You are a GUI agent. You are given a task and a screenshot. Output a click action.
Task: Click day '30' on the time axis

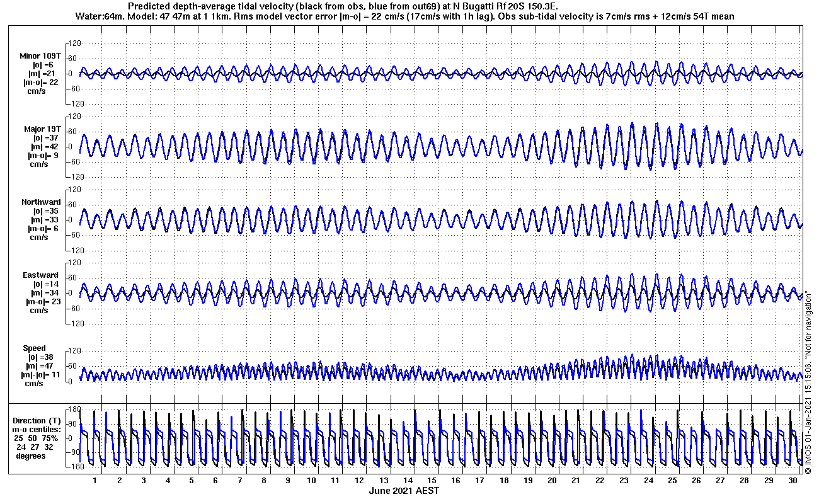(793, 480)
